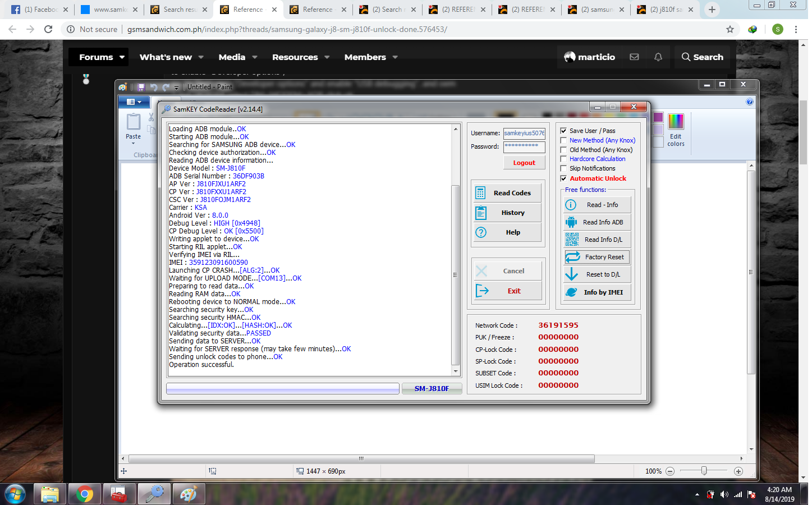Click Paint zoom out minus button
Image resolution: width=812 pixels, height=505 pixels.
pos(670,471)
